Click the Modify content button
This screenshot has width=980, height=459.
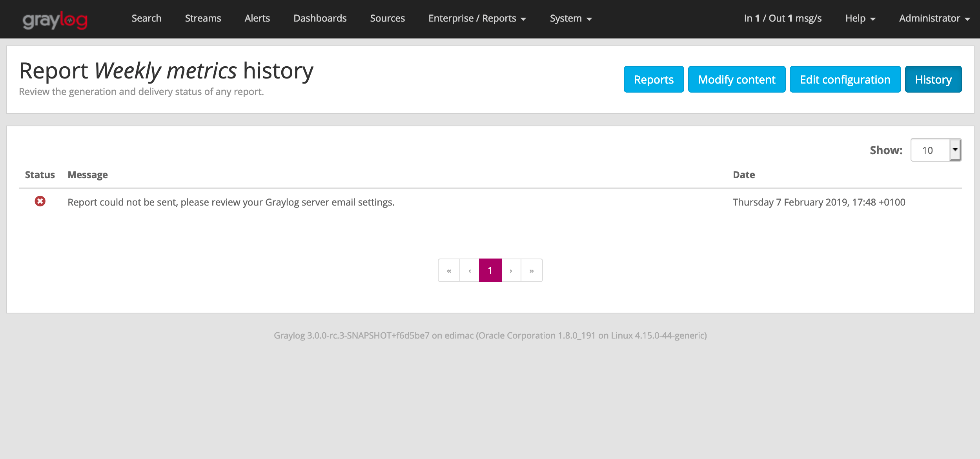tap(736, 79)
